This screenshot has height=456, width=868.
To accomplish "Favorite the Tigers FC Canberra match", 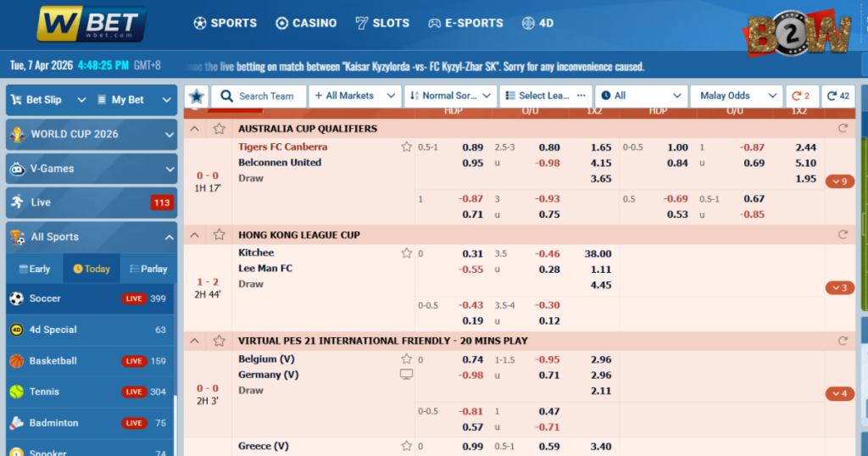I will click(406, 147).
